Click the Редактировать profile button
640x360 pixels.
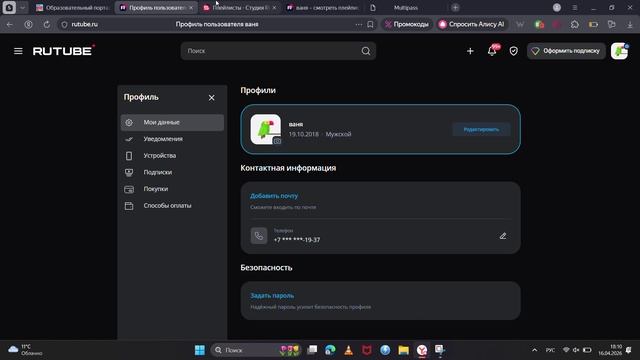[x=481, y=129]
